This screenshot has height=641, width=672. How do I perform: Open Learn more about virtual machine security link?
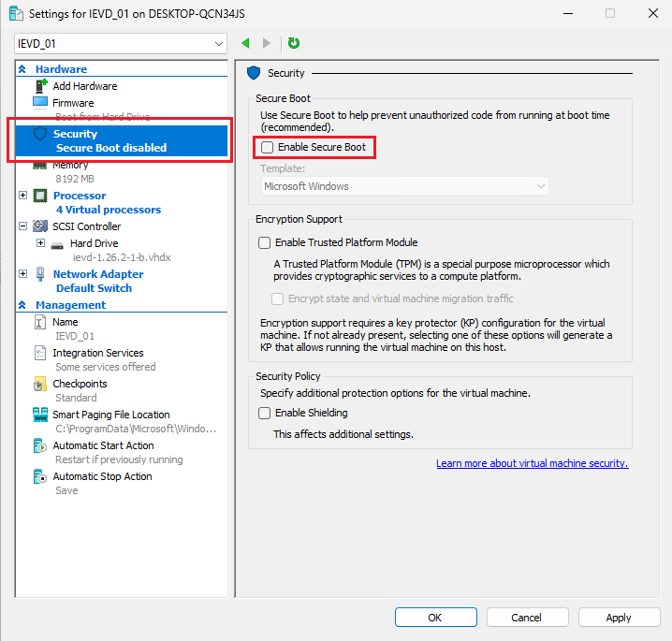pyautogui.click(x=532, y=463)
